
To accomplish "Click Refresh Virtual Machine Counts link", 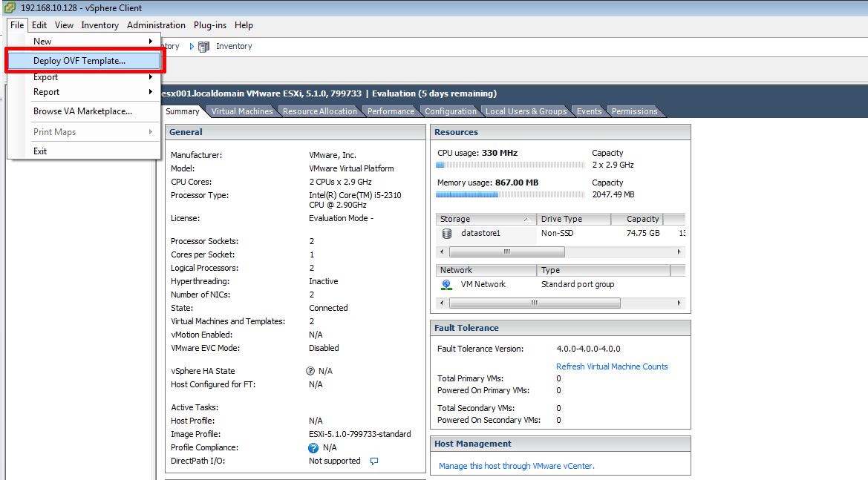I will click(612, 366).
